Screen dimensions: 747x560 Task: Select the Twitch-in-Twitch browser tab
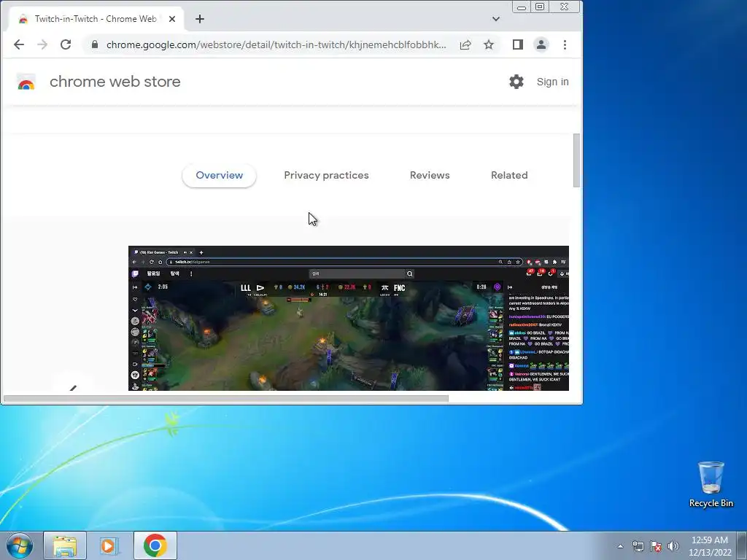click(x=96, y=19)
